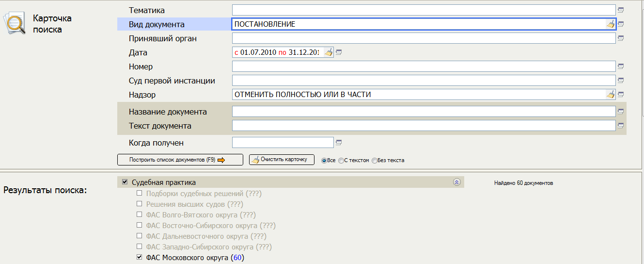Image resolution: width=644 pixels, height=264 pixels.
Task: Click into Суд первой инстанции field
Action: click(x=424, y=81)
